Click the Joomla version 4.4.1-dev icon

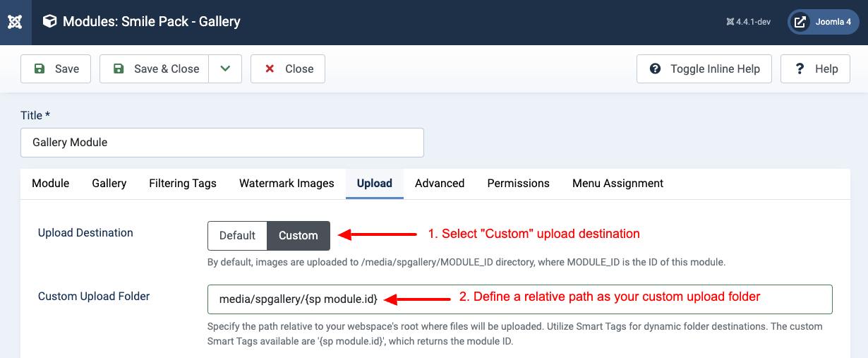click(x=730, y=22)
